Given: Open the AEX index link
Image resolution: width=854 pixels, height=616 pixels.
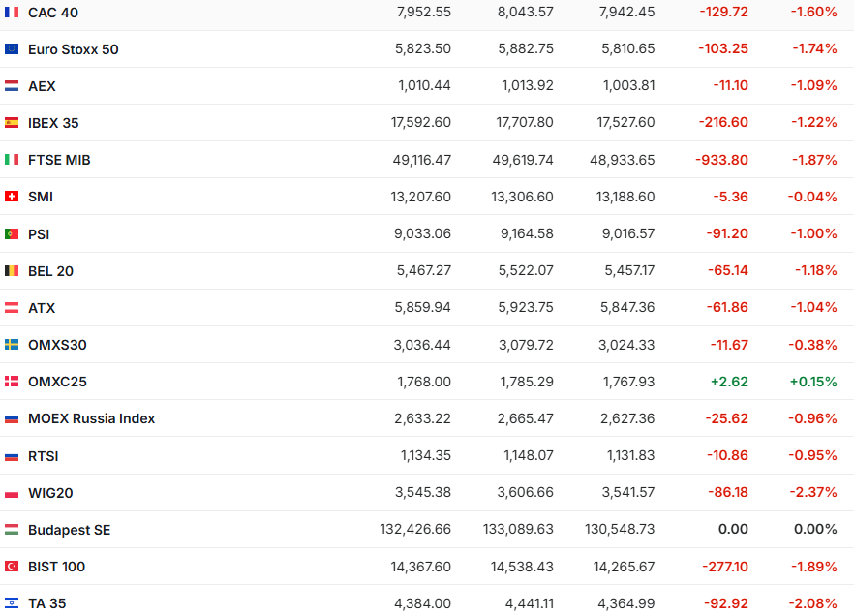Looking at the screenshot, I should [42, 86].
